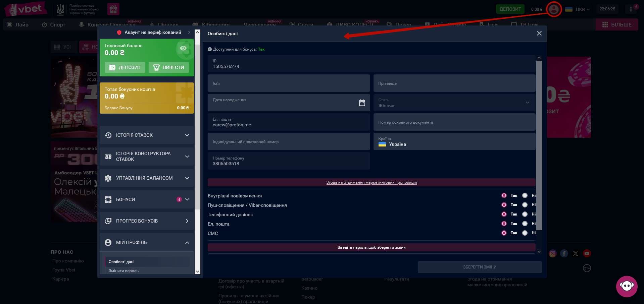Click the ЗБЕРЕГТИ ЗМІНИ button

480,267
